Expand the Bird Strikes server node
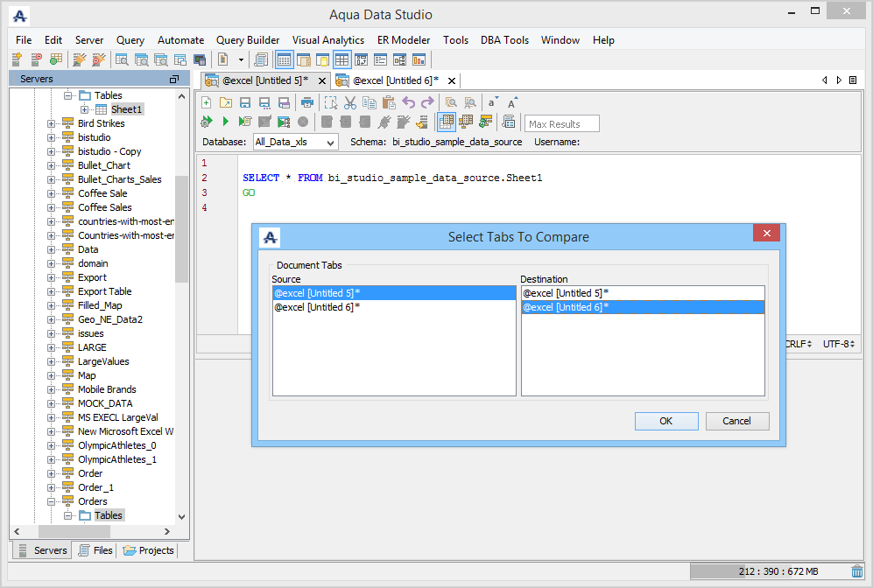The height and width of the screenshot is (588, 873). [52, 123]
